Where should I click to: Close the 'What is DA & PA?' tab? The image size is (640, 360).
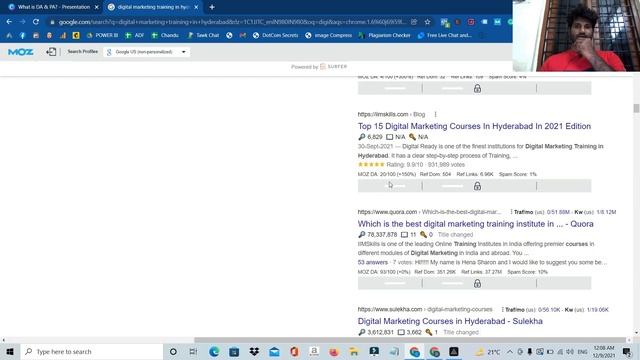(97, 7)
